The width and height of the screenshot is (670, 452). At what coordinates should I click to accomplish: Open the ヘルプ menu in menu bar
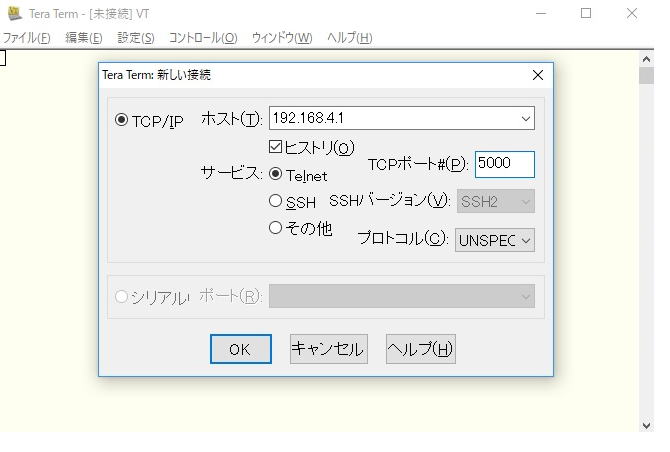pyautogui.click(x=350, y=38)
